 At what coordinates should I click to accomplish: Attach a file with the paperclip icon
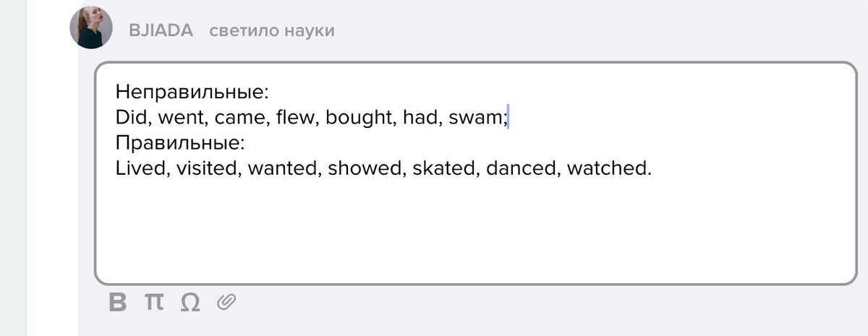click(227, 302)
